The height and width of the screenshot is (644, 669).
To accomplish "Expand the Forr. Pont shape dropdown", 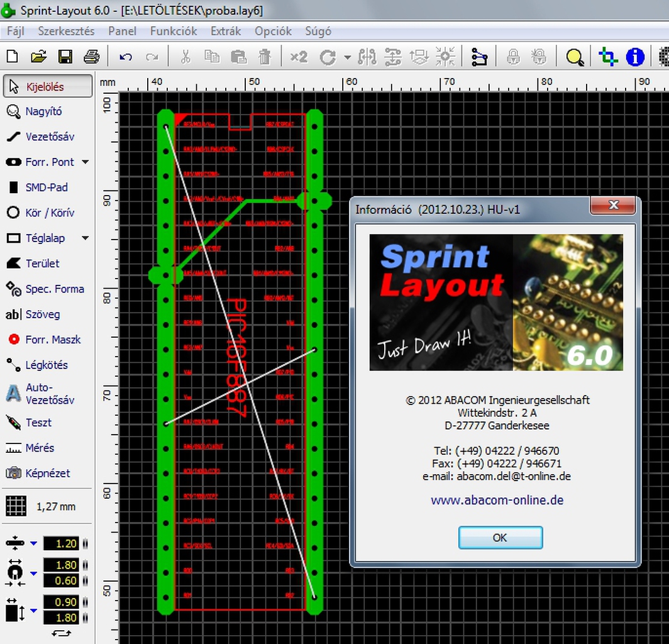I will [86, 162].
